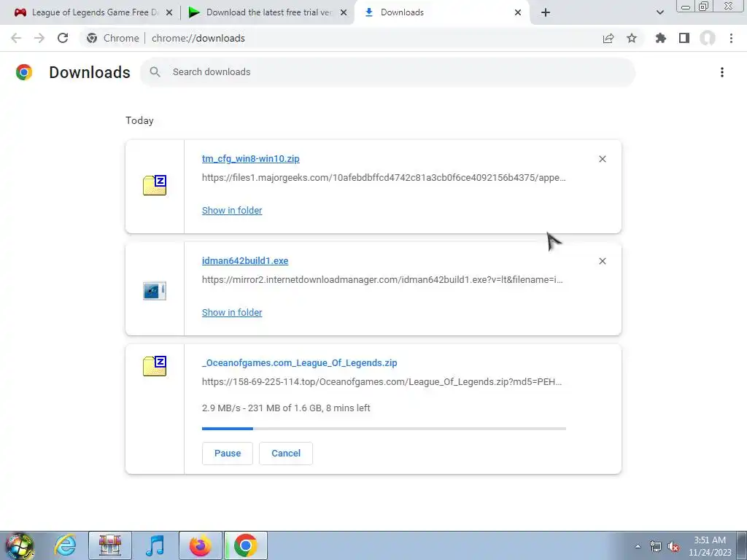747x560 pixels.
Task: Close the League of Legends Game tab
Action: 169,12
